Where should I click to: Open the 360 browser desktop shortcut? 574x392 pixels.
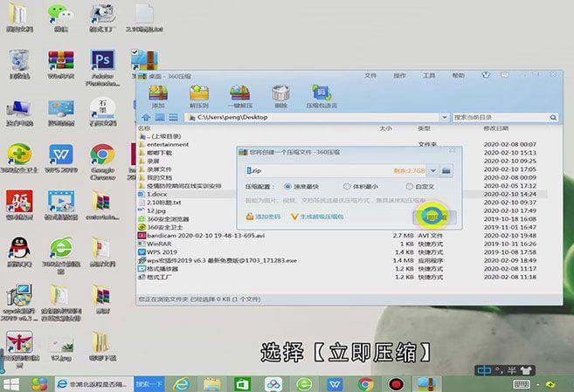pos(61,255)
